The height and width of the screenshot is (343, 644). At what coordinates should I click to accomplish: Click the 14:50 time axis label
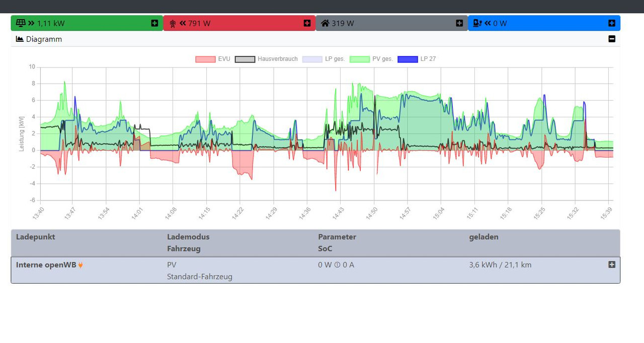[x=372, y=214]
